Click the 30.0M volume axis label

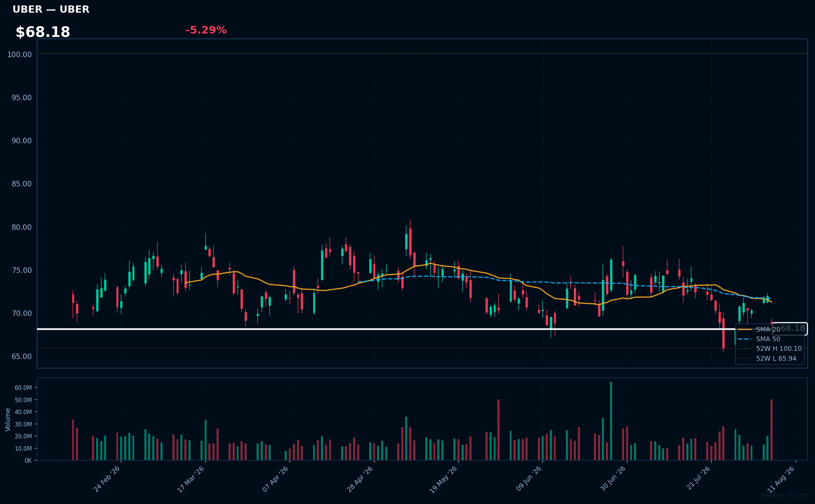[x=23, y=424]
